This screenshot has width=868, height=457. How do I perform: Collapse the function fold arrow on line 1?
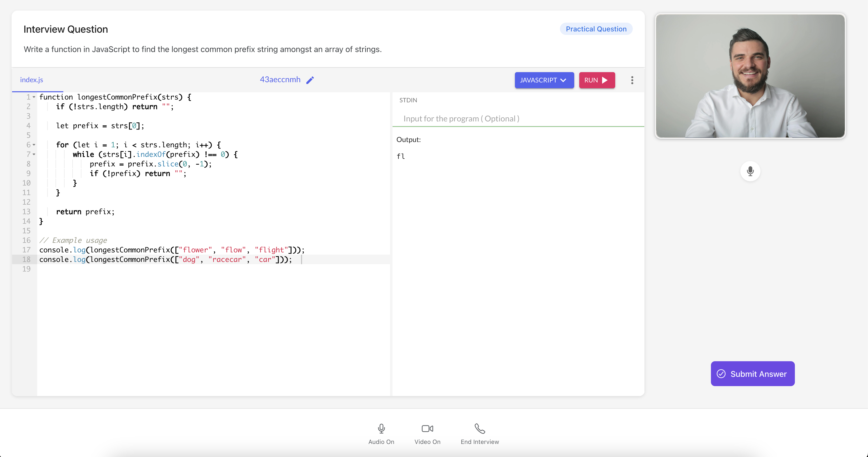(x=34, y=97)
